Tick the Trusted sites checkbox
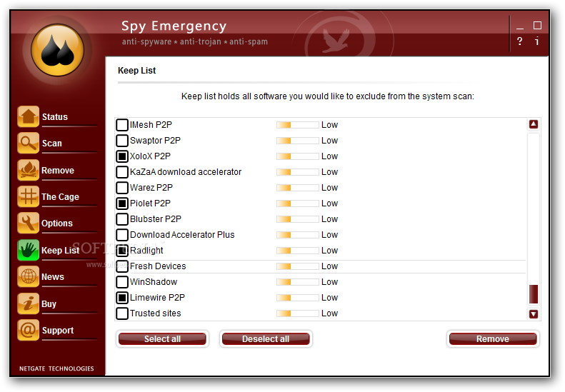Screen dimensions: 565x392 122,313
